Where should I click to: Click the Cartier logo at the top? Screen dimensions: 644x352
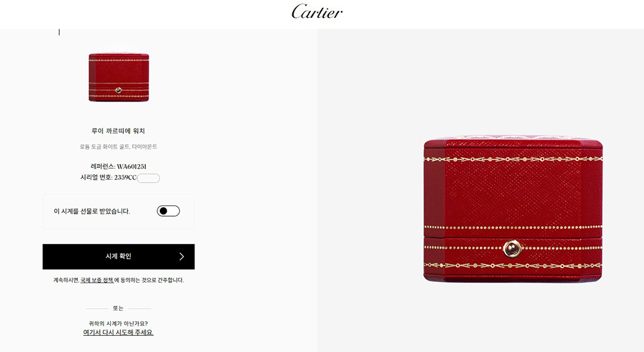click(317, 12)
